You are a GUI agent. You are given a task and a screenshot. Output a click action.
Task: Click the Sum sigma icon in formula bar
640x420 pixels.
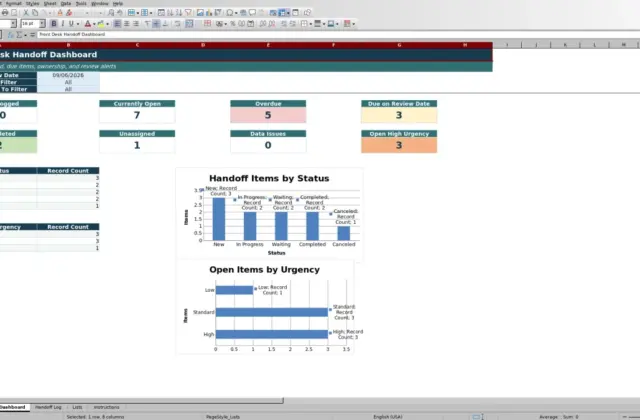19,35
